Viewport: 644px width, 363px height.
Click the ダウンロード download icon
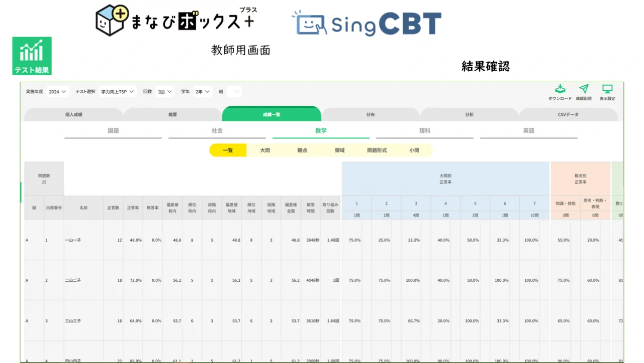pyautogui.click(x=559, y=89)
